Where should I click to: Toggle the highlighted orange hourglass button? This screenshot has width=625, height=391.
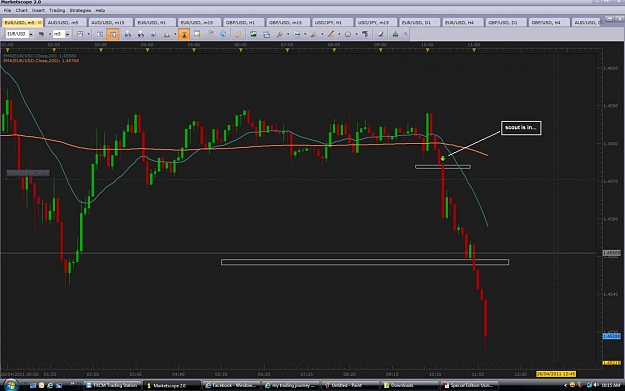tap(184, 34)
